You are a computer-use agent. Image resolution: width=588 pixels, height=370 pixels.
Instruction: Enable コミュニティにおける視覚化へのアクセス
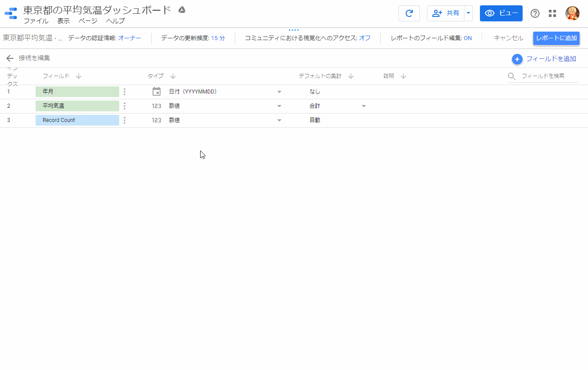click(364, 38)
